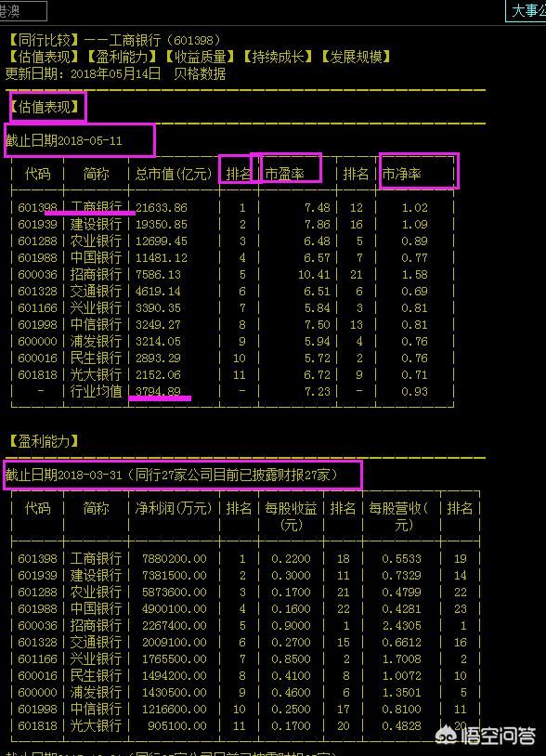The height and width of the screenshot is (756, 546).
Task: Select market cap value 2893.29
Action: [x=158, y=358]
